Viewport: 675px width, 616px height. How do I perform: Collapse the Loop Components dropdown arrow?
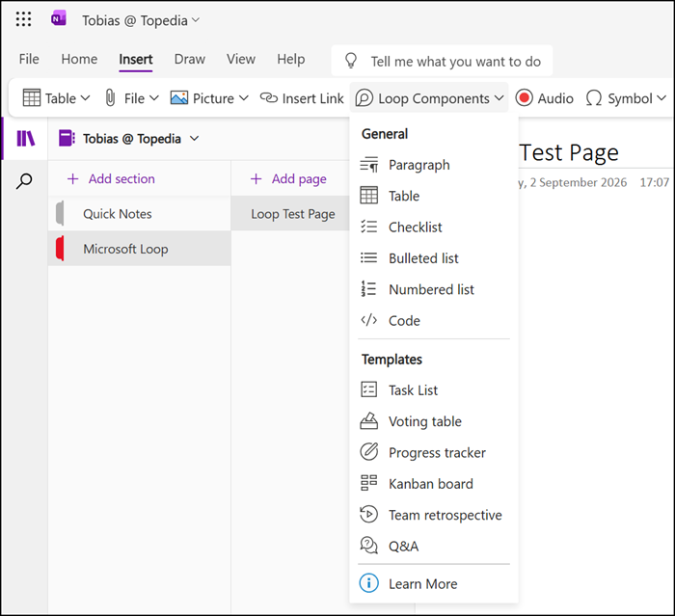click(x=499, y=97)
